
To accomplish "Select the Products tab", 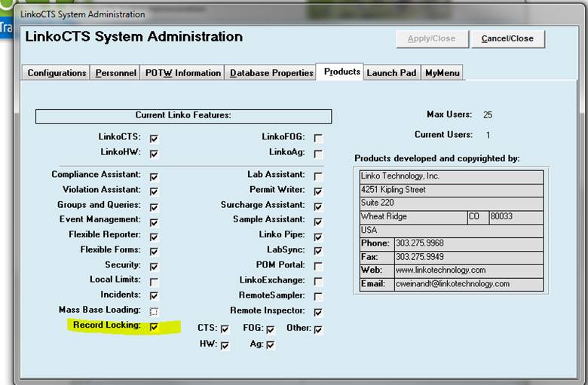I will click(341, 72).
